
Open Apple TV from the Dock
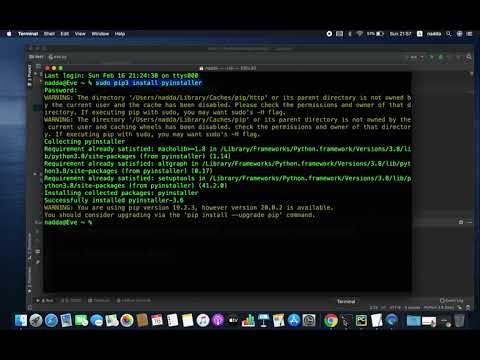coord(233,321)
